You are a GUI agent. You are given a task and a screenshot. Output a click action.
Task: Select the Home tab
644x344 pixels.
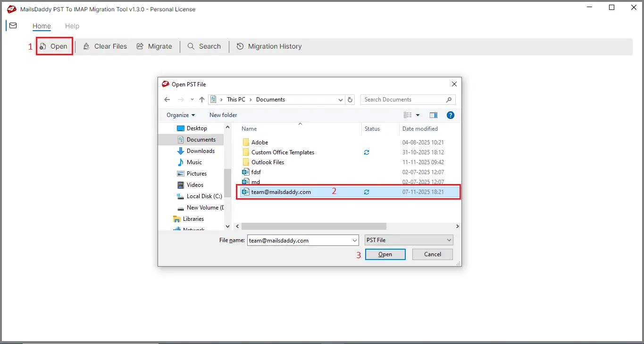pos(42,26)
